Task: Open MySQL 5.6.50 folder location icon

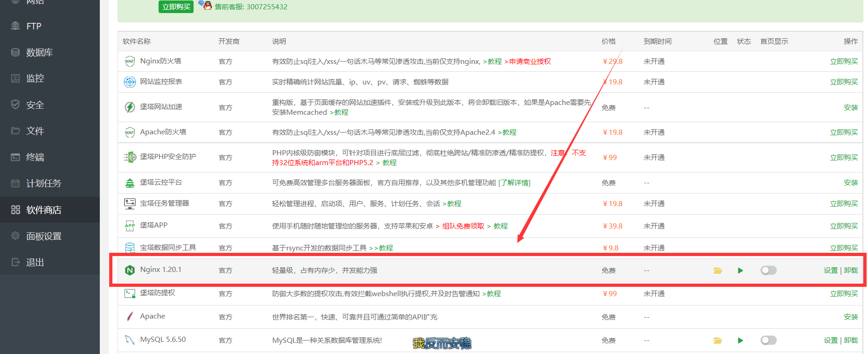Action: 718,340
